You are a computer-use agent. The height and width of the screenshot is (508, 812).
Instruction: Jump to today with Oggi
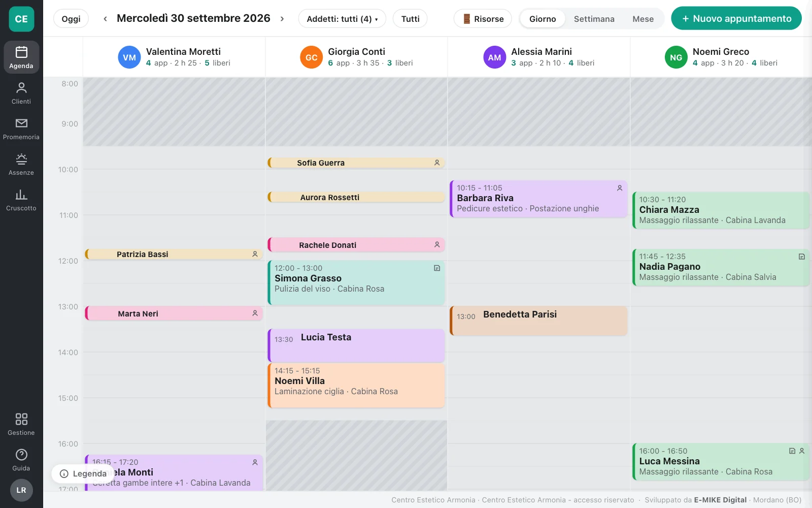pos(71,19)
